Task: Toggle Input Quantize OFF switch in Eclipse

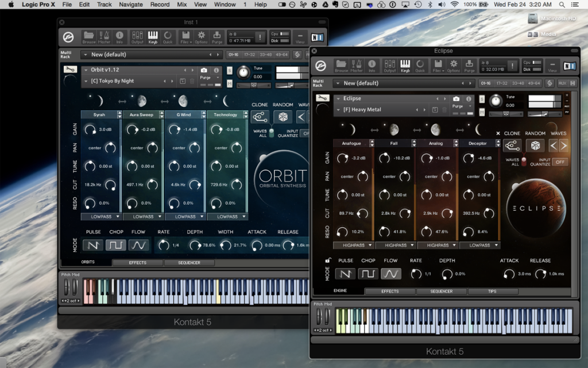Action: point(560,162)
